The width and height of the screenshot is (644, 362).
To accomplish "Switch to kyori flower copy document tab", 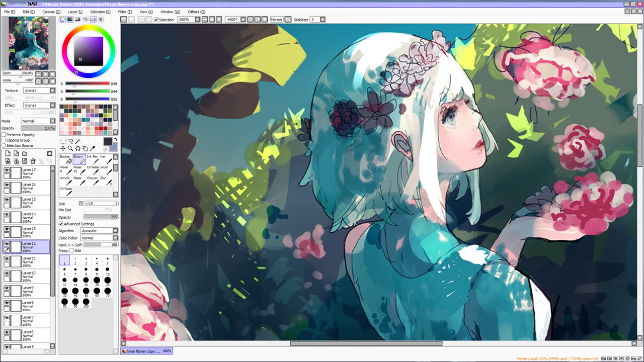I will (x=146, y=351).
